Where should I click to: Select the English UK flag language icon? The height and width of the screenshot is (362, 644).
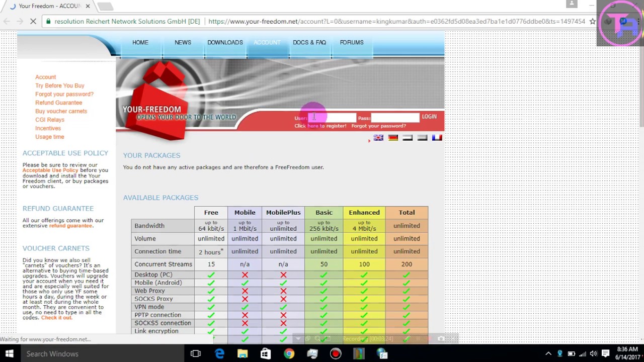(x=378, y=138)
